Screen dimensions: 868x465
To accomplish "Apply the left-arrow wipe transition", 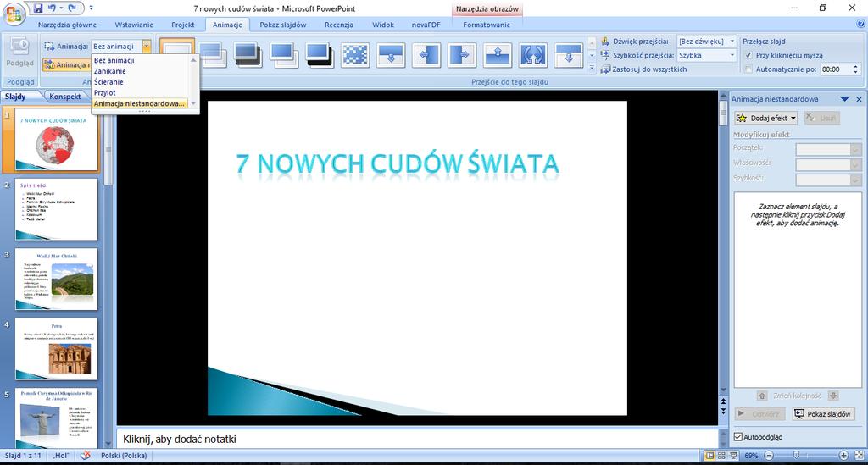I will (426, 55).
